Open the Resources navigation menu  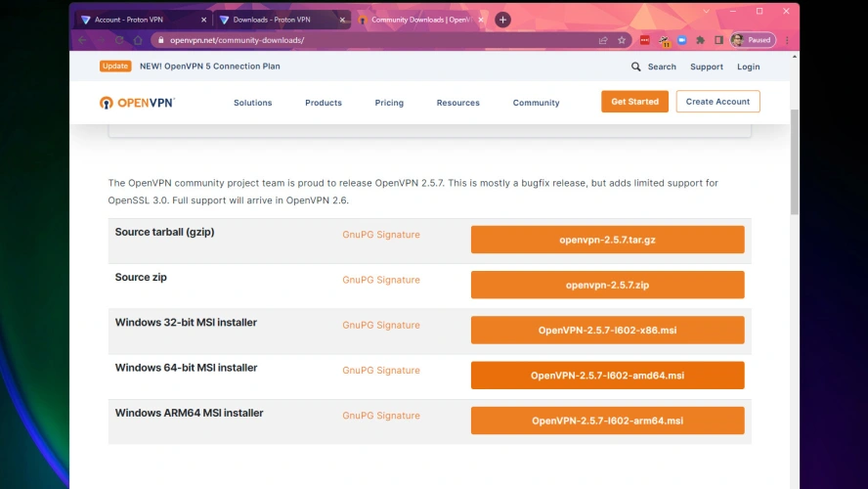point(457,103)
